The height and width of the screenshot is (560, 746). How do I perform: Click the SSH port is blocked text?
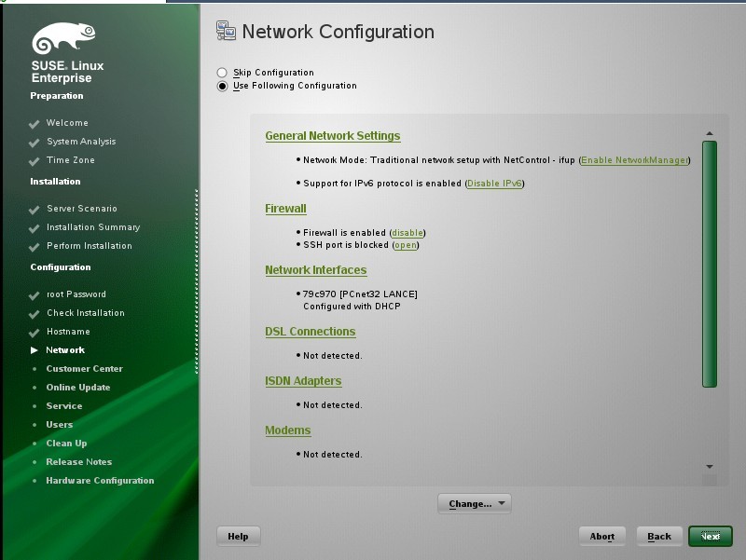point(346,245)
